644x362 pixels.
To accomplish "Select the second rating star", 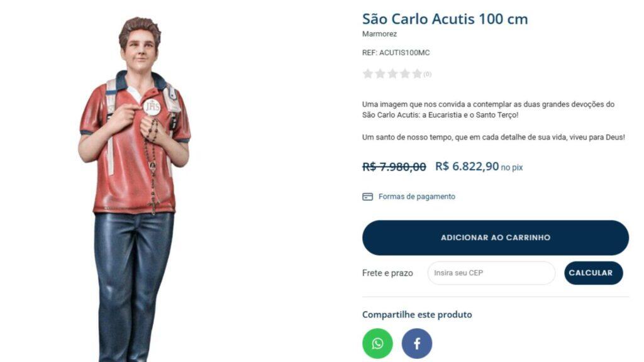I will (380, 74).
